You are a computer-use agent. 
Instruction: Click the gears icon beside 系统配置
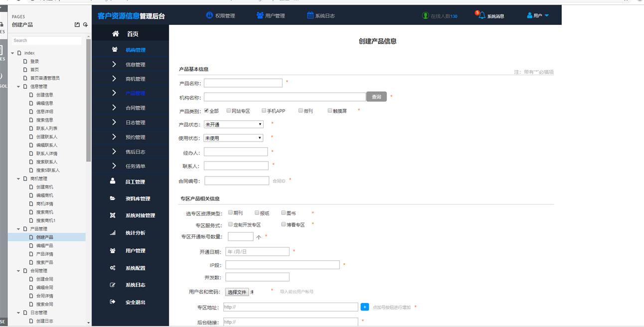(113, 268)
